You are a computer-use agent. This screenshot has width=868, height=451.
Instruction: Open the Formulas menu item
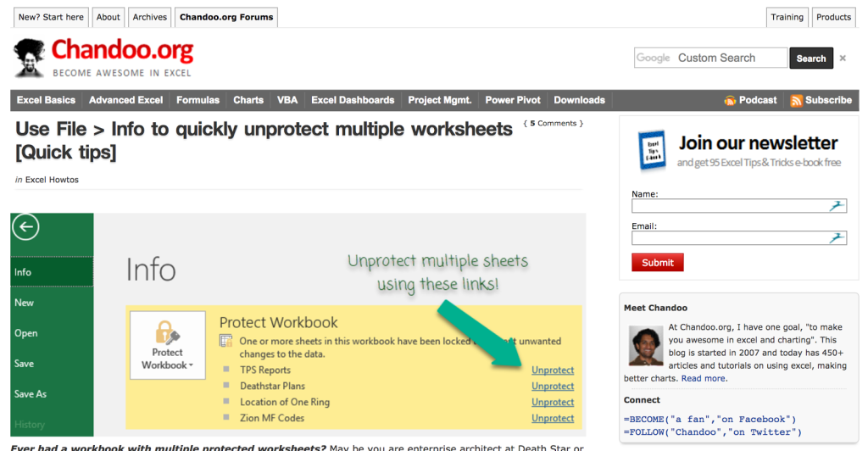pyautogui.click(x=198, y=100)
